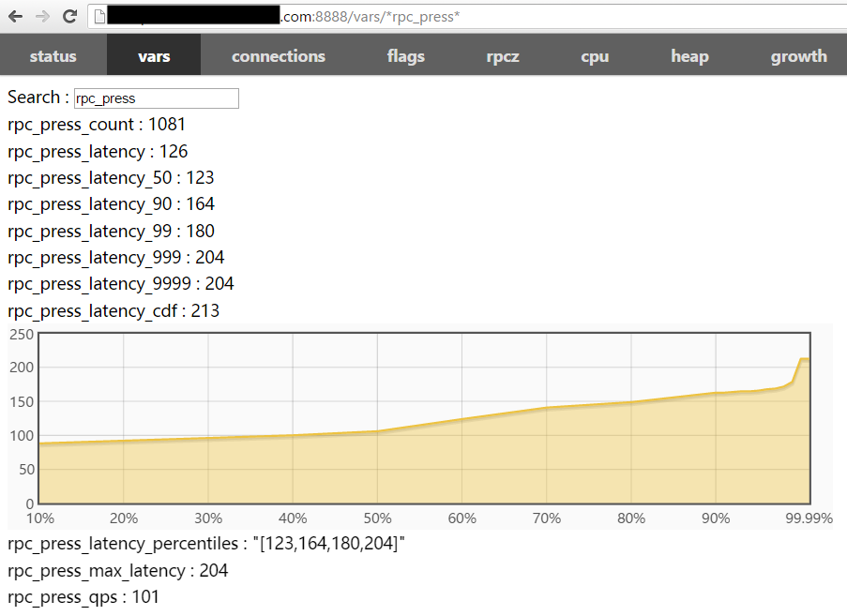Open the connections tab

tap(278, 56)
